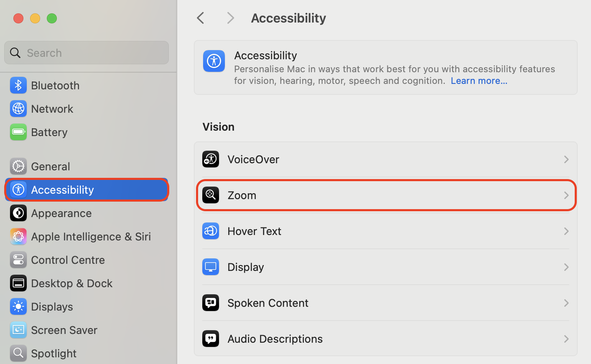
Task: Click the forward navigation arrow
Action: click(230, 18)
